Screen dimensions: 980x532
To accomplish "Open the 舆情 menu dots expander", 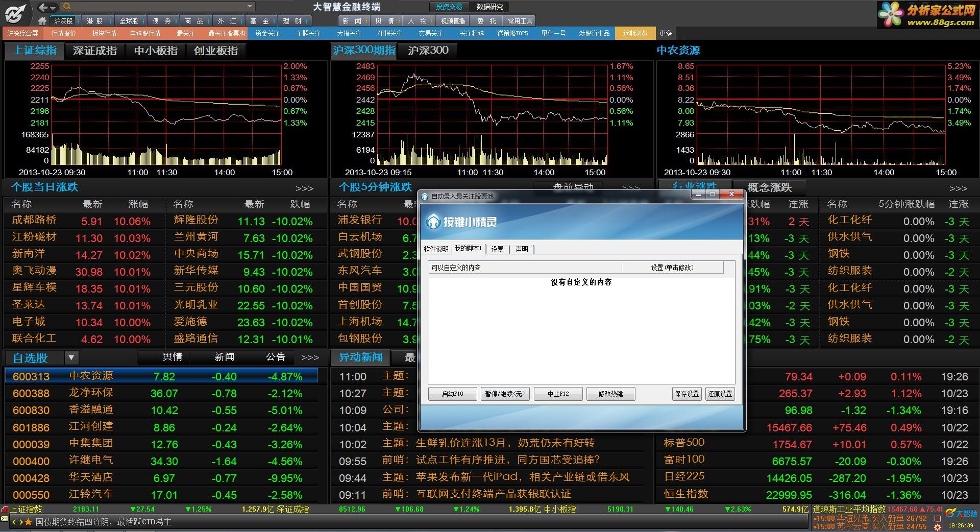I will click(x=398, y=21).
